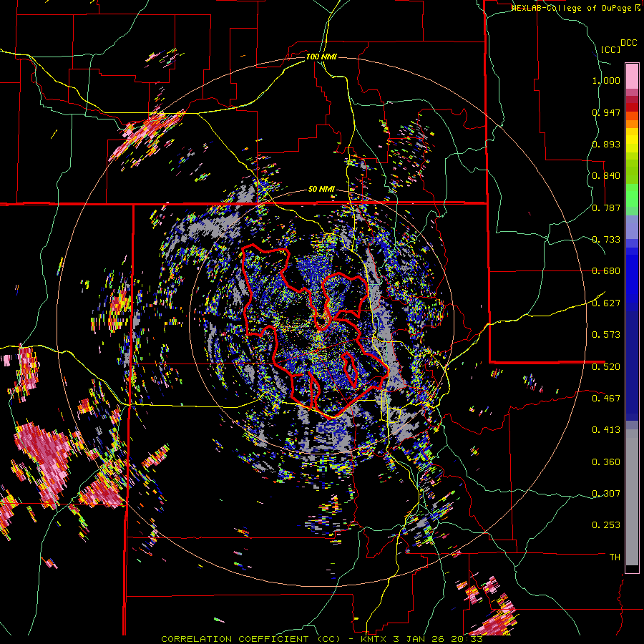Click the NEXLAB-College of DuPage label
The height and width of the screenshot is (644, 644).
(x=573, y=8)
